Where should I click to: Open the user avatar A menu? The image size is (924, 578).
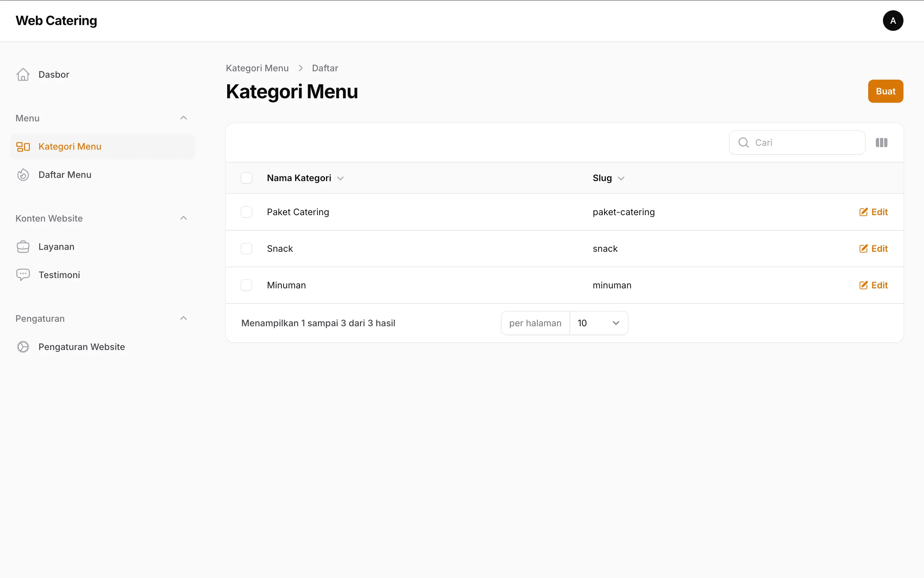[x=893, y=21]
